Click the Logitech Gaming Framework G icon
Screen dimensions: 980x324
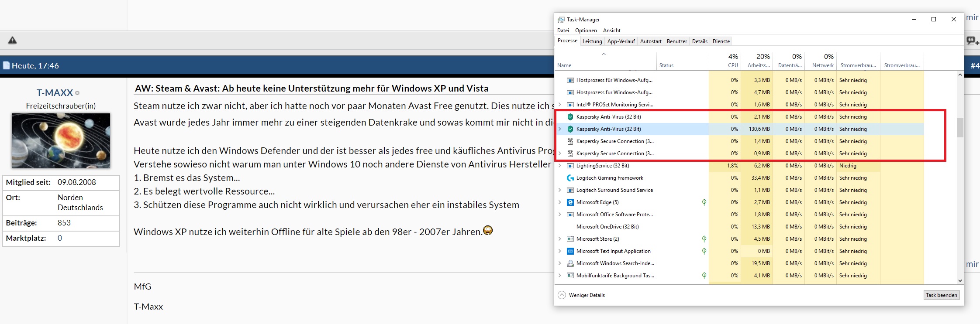point(570,178)
